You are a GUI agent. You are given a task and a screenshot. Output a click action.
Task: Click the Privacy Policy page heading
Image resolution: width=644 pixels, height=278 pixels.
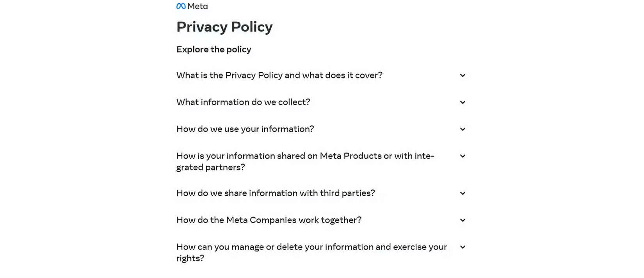pos(224,27)
